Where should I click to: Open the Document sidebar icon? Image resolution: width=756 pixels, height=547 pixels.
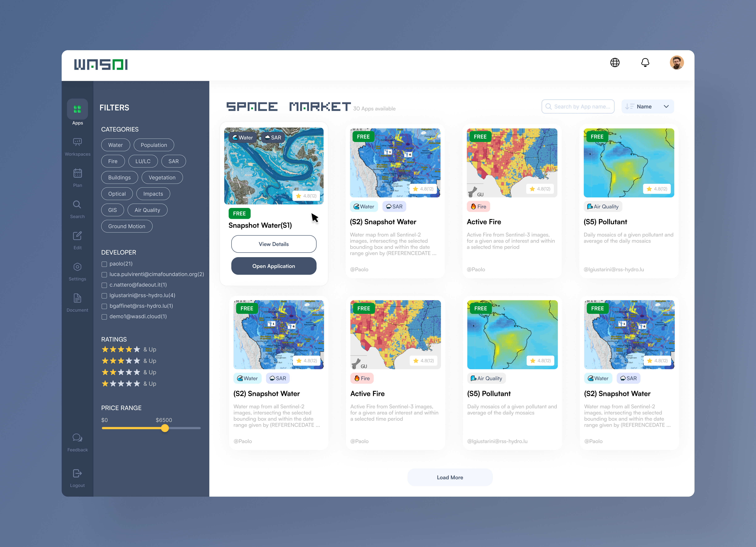pyautogui.click(x=77, y=298)
